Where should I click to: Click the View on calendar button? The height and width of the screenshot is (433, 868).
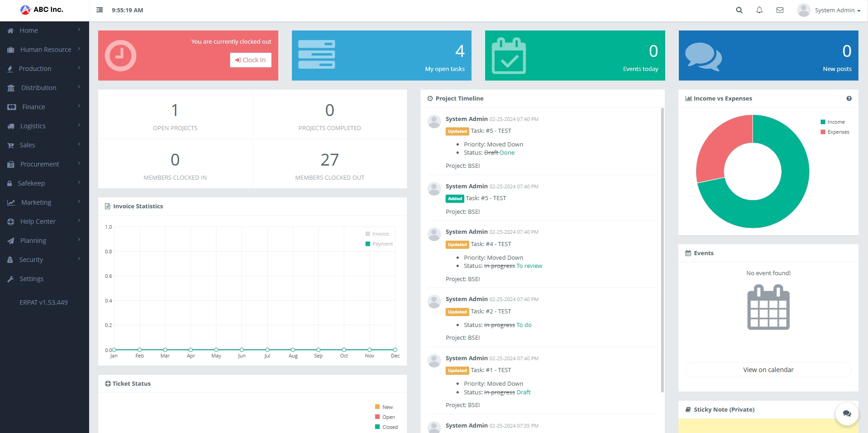click(768, 370)
